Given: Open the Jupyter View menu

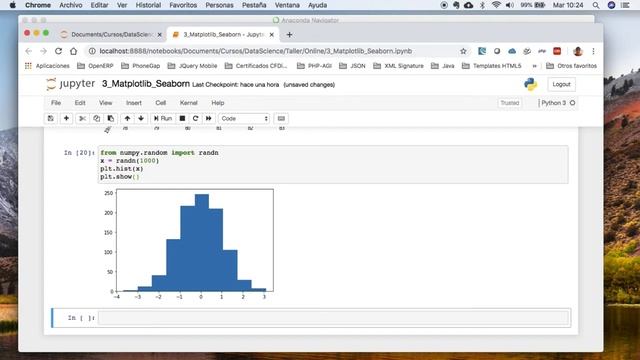Looking at the screenshot, I should [105, 103].
